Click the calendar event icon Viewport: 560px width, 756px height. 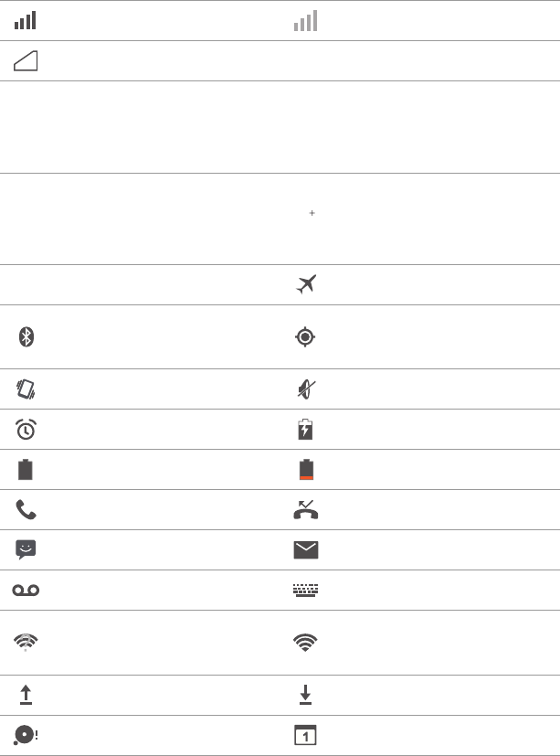(x=305, y=735)
